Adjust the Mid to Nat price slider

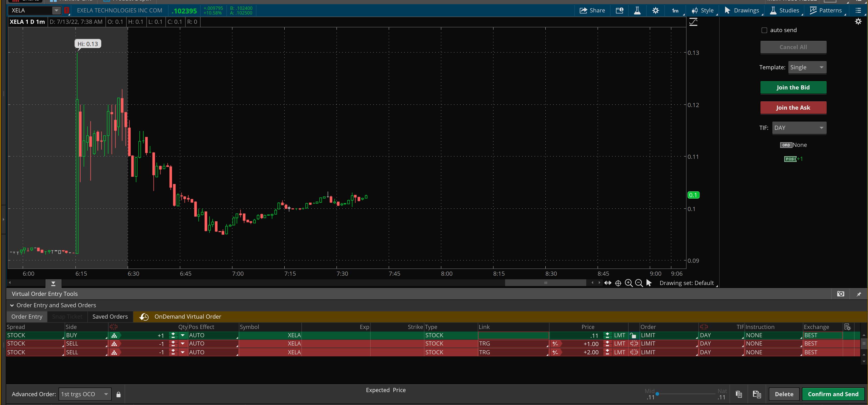coord(657,394)
